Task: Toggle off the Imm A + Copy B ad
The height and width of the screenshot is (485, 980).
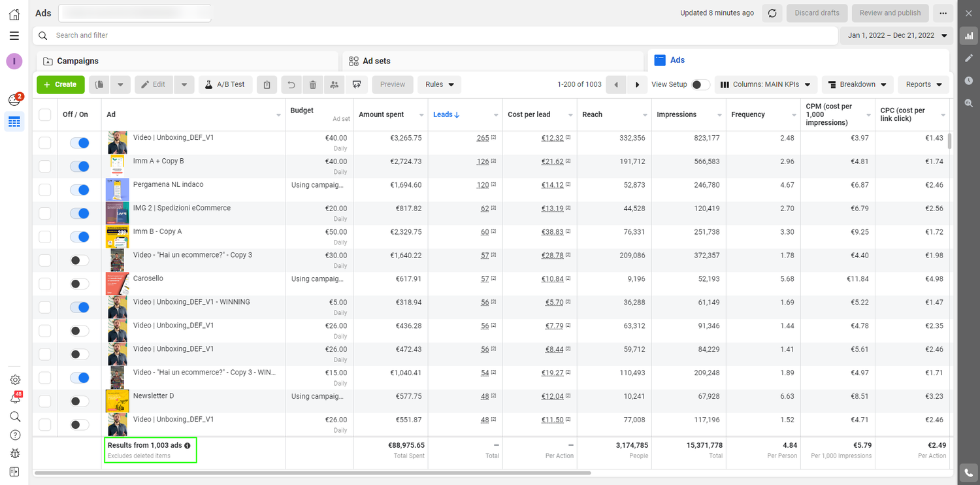Action: click(80, 167)
